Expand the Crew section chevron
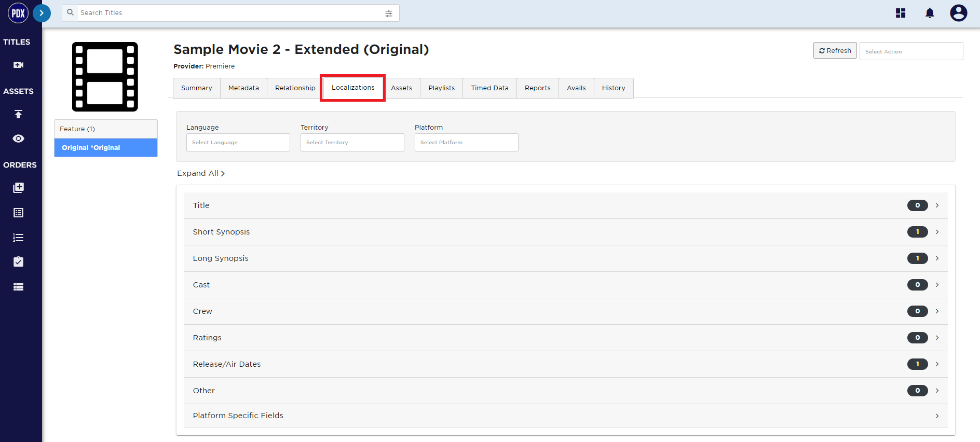 [937, 311]
